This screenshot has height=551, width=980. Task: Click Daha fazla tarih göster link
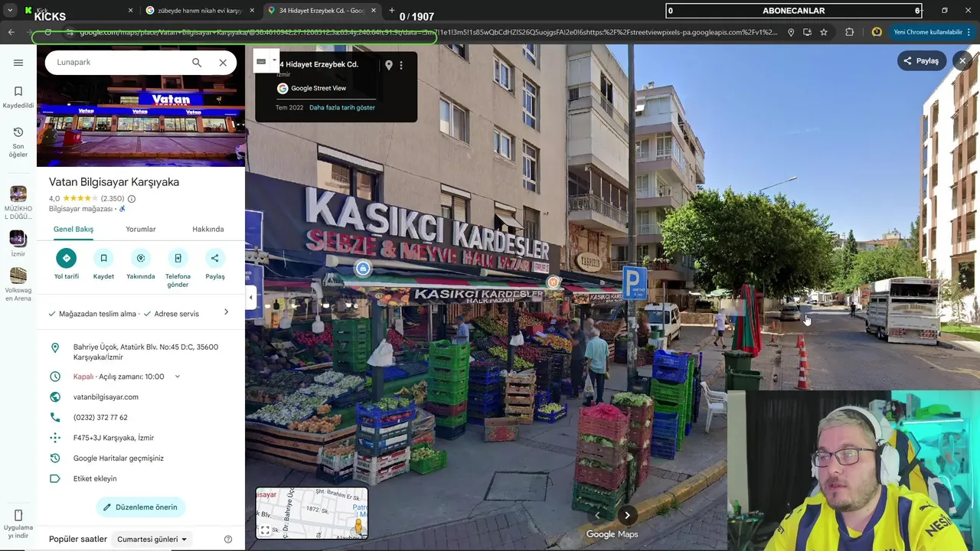coord(342,108)
